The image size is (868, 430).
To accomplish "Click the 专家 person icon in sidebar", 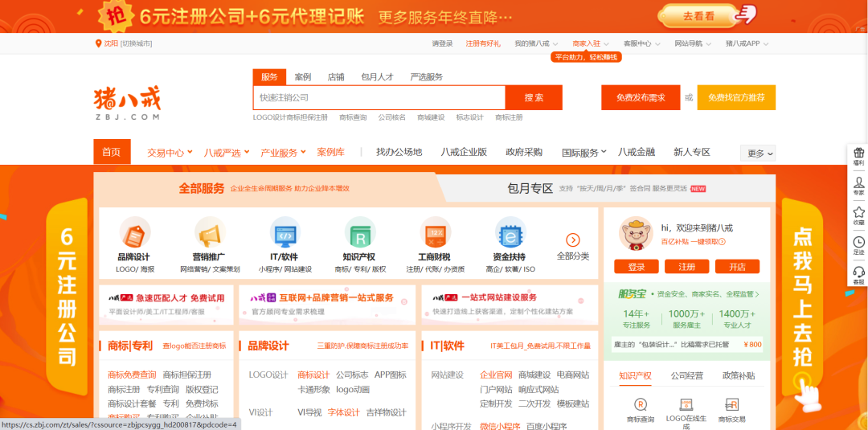I will pyautogui.click(x=858, y=182).
